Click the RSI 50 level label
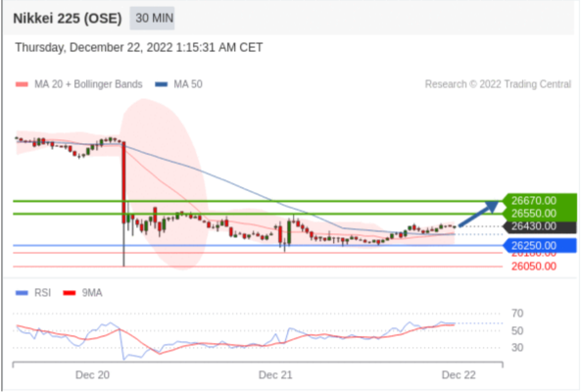 click(517, 330)
